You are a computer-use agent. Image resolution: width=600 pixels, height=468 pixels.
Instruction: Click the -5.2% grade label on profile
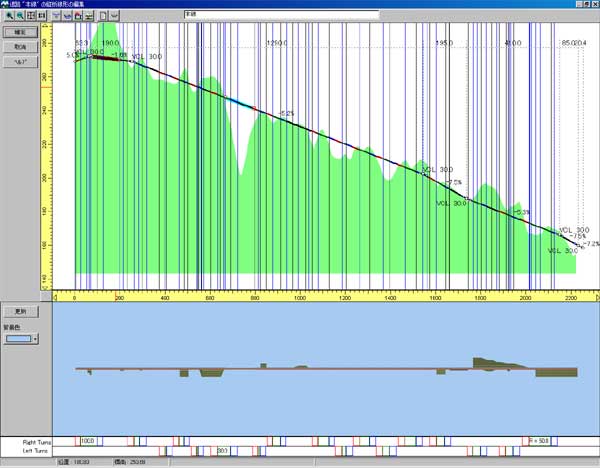point(286,113)
